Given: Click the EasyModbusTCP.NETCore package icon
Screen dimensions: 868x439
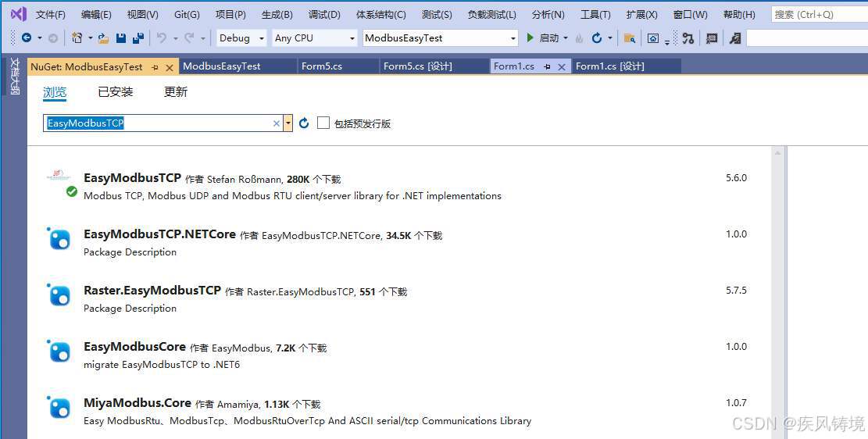Looking at the screenshot, I should [x=59, y=238].
